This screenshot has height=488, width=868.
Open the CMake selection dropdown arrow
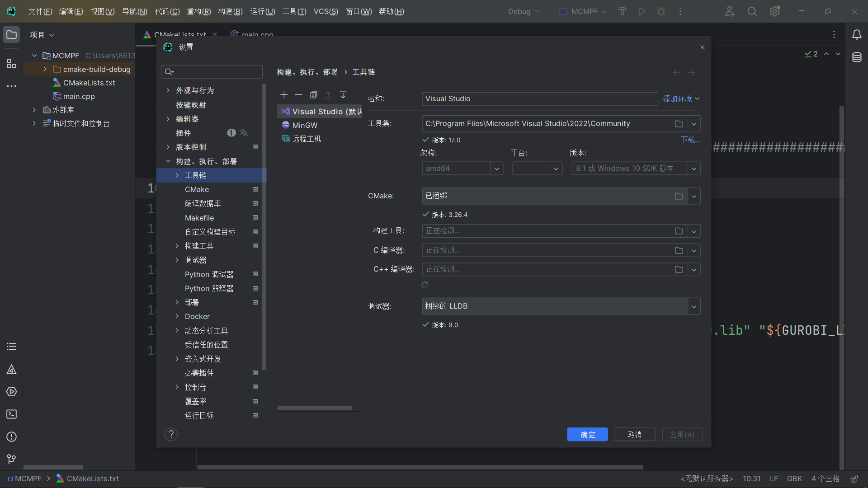pyautogui.click(x=694, y=196)
